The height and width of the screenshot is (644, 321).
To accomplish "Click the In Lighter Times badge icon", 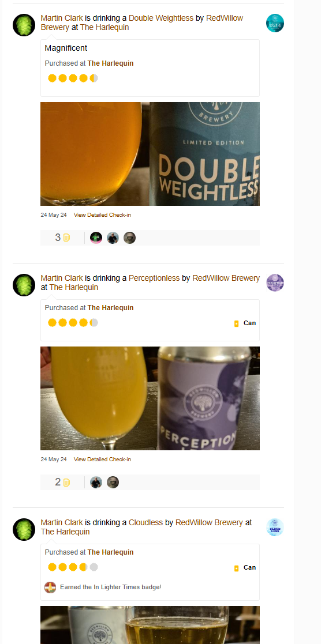I will [x=50, y=587].
